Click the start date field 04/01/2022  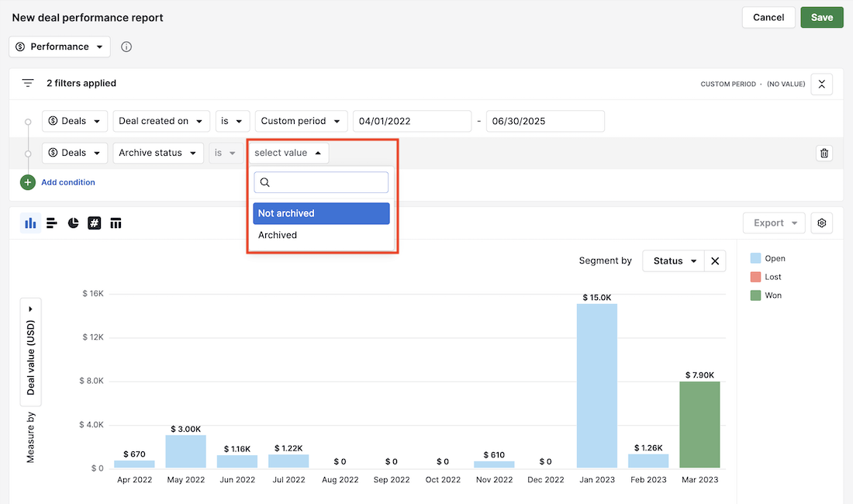[x=412, y=121]
